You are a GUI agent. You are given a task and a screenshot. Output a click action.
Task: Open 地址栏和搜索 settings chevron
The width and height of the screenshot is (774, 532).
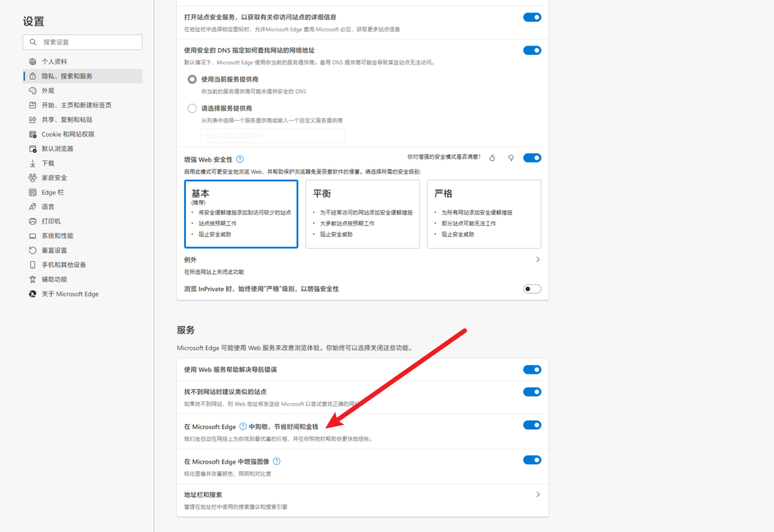pyautogui.click(x=538, y=495)
